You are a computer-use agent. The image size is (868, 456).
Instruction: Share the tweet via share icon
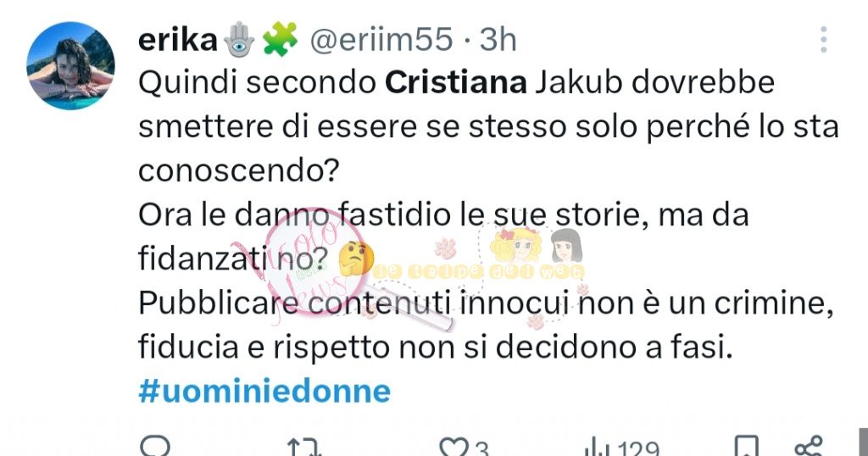point(810,447)
